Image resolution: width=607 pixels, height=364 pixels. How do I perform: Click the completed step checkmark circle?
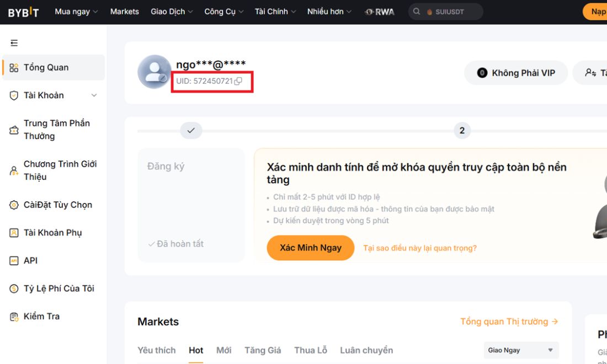click(x=191, y=130)
